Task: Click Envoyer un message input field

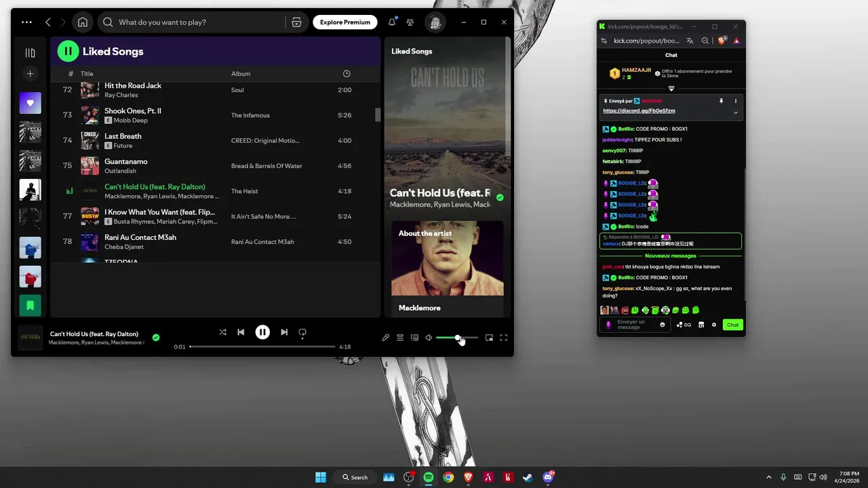Action: (x=635, y=325)
